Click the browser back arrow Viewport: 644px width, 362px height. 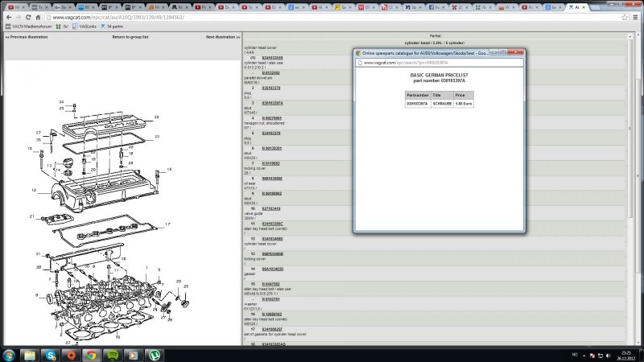pyautogui.click(x=6, y=16)
